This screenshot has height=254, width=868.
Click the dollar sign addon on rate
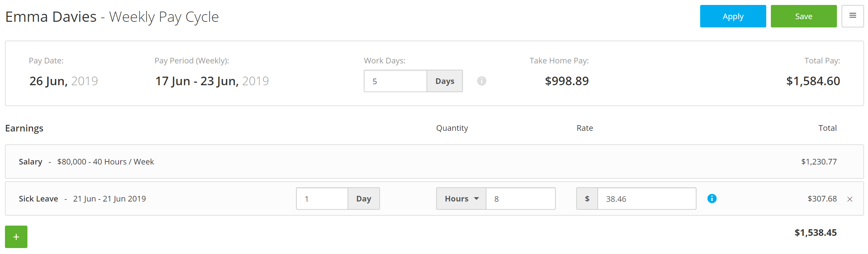coord(587,199)
